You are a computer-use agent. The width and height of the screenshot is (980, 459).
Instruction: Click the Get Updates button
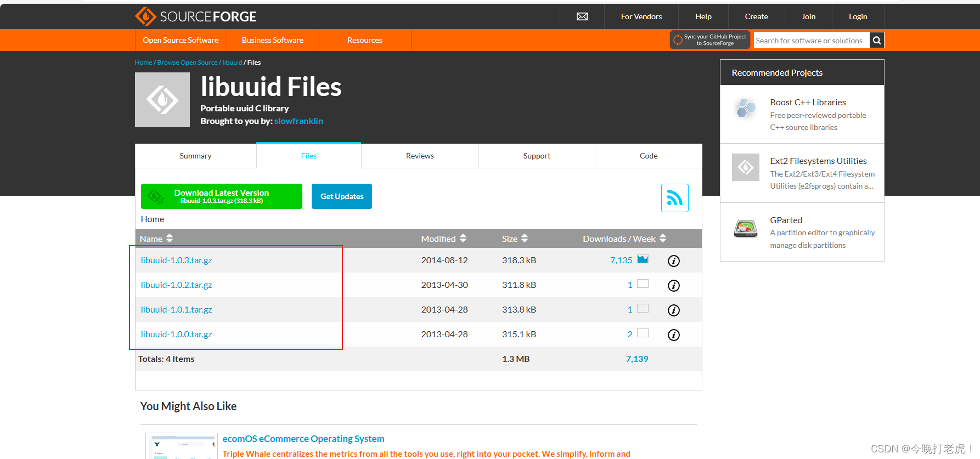tap(342, 196)
